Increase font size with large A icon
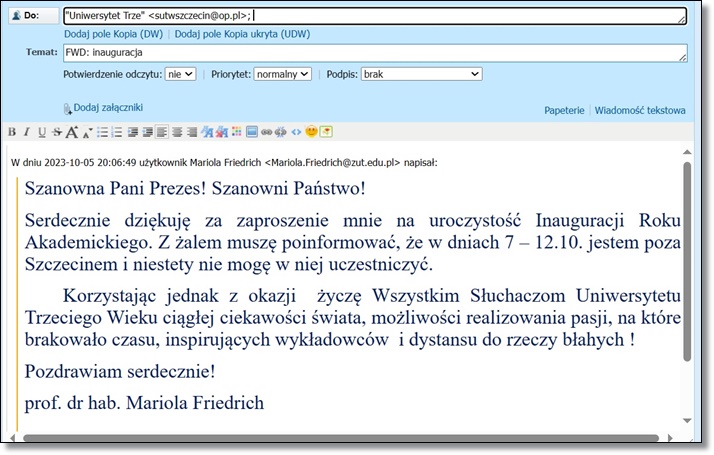Image resolution: width=714 pixels, height=455 pixels. click(x=72, y=132)
